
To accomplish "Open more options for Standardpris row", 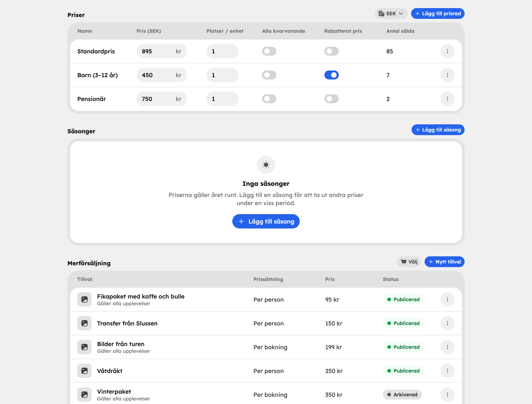I will (447, 51).
